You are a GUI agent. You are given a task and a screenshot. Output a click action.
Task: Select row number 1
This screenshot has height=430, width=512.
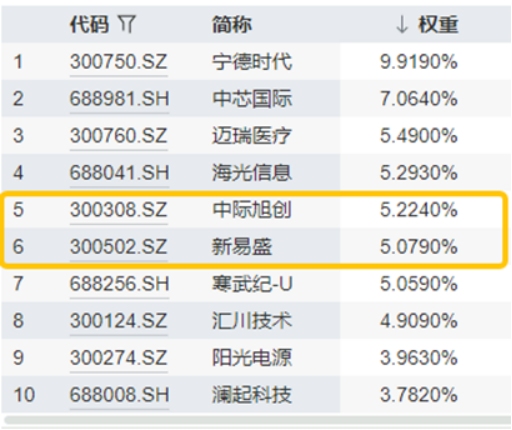pos(18,62)
